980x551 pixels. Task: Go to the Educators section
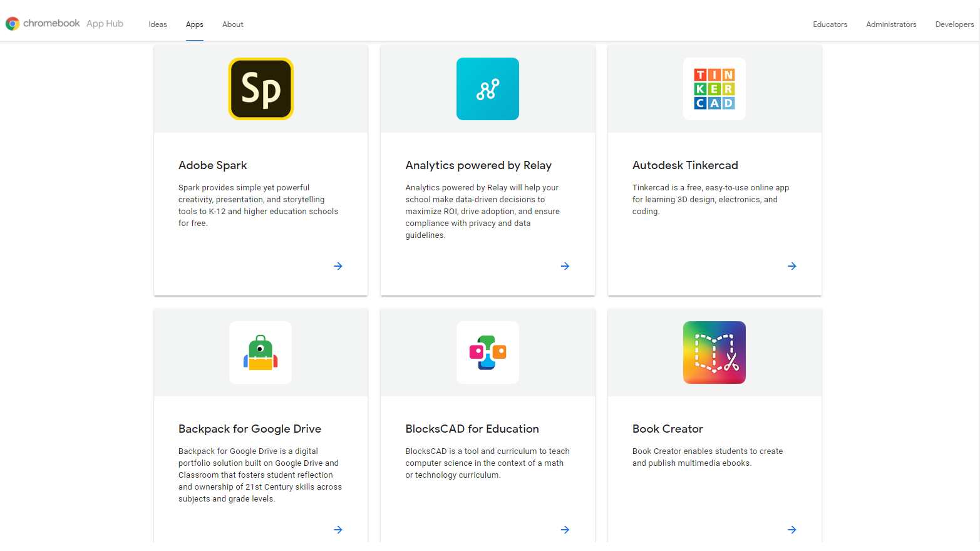point(830,24)
